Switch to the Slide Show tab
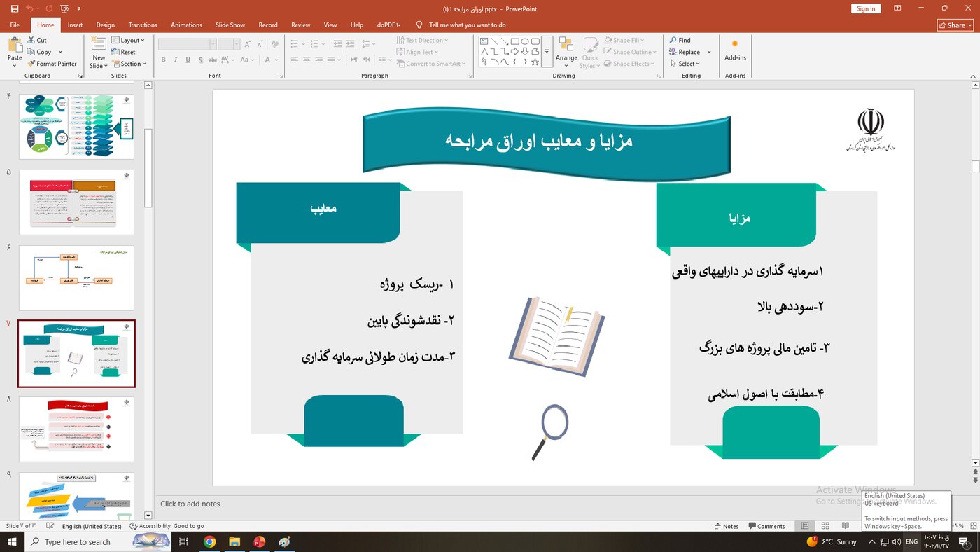 (x=230, y=25)
